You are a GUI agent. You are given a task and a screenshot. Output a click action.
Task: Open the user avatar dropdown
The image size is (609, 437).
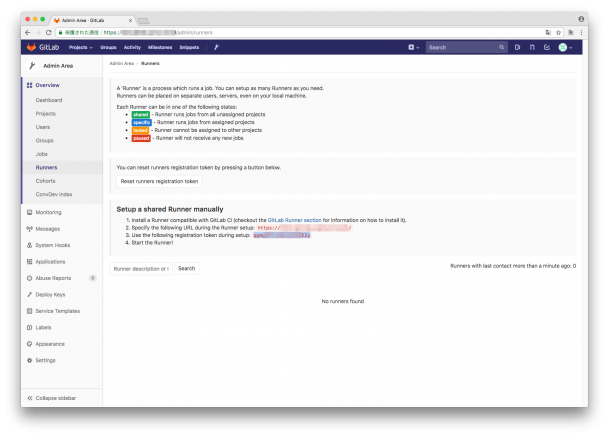[x=565, y=47]
